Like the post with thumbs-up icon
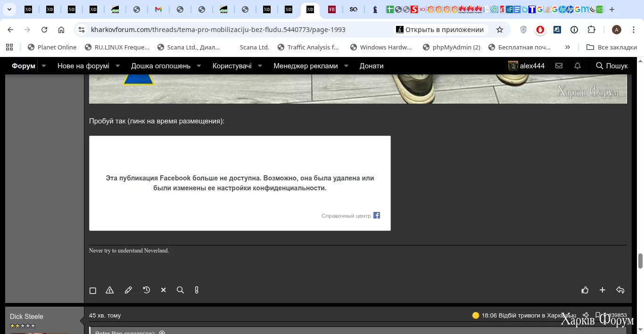644x334 pixels. (x=585, y=290)
